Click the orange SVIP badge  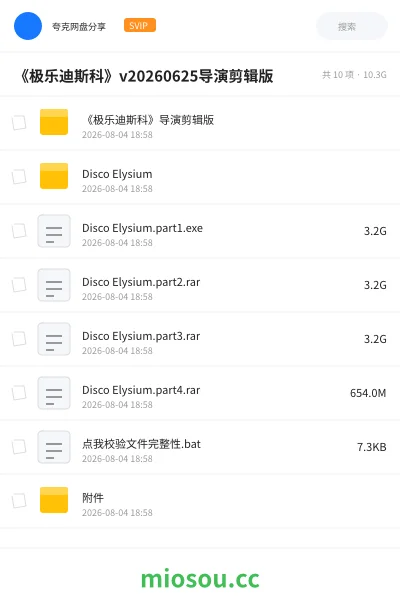(140, 25)
